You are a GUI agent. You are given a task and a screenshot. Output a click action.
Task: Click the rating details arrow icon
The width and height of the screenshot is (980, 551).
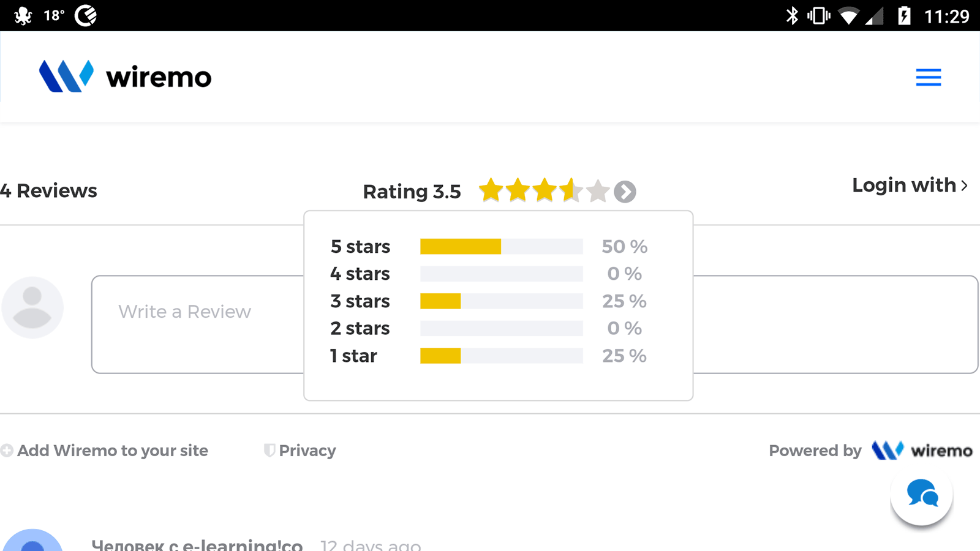click(625, 192)
